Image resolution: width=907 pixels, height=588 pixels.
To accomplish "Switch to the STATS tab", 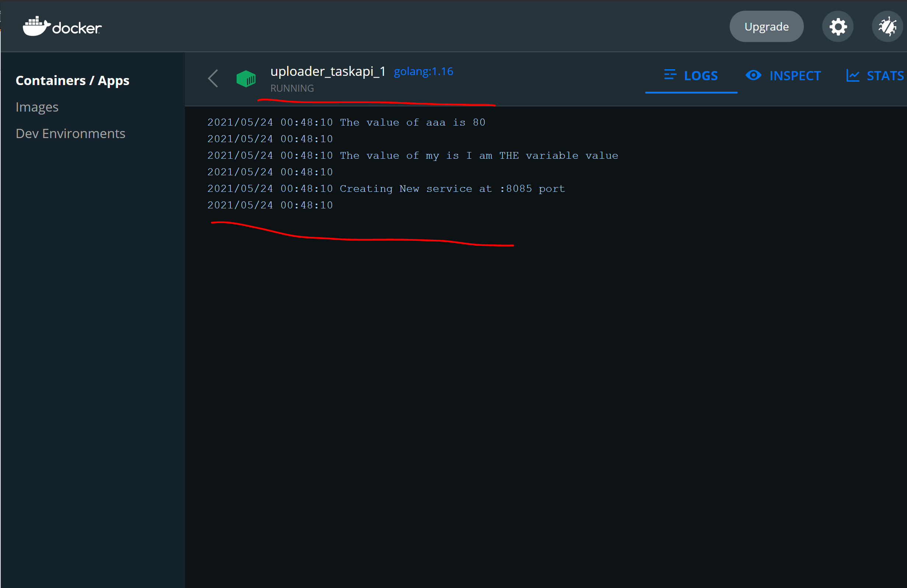I will point(885,76).
